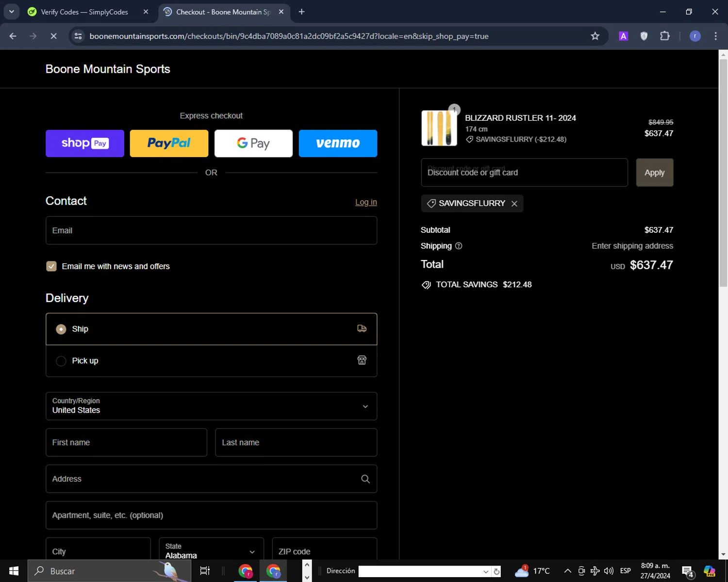
Task: Open the shield extension icon
Action: [x=644, y=36]
